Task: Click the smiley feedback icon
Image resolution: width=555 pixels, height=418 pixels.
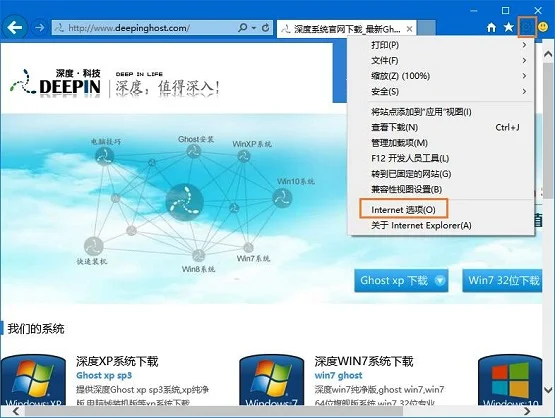Action: [543, 27]
